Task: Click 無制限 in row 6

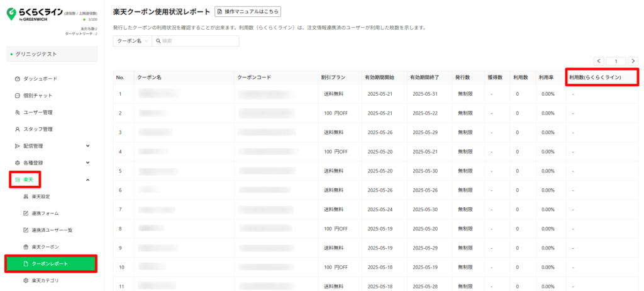Action: click(465, 190)
